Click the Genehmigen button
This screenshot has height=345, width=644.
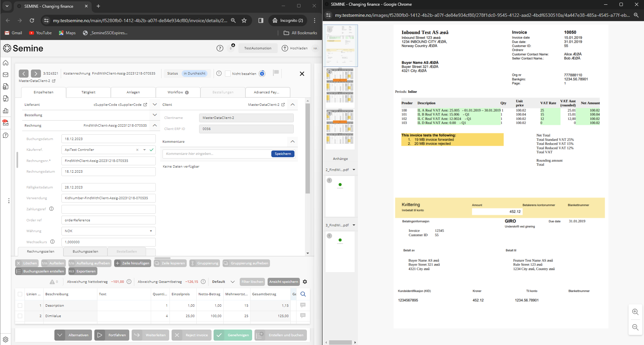pyautogui.click(x=233, y=335)
